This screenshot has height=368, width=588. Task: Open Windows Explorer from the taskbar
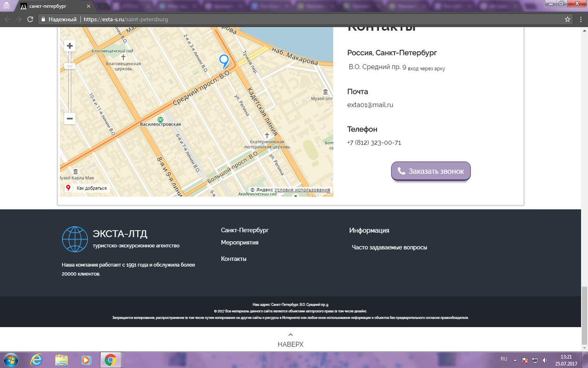pyautogui.click(x=62, y=360)
